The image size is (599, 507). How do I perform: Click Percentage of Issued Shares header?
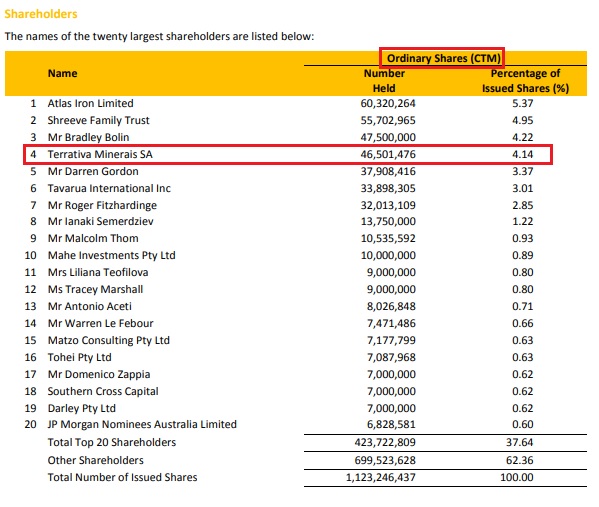pyautogui.click(x=525, y=81)
